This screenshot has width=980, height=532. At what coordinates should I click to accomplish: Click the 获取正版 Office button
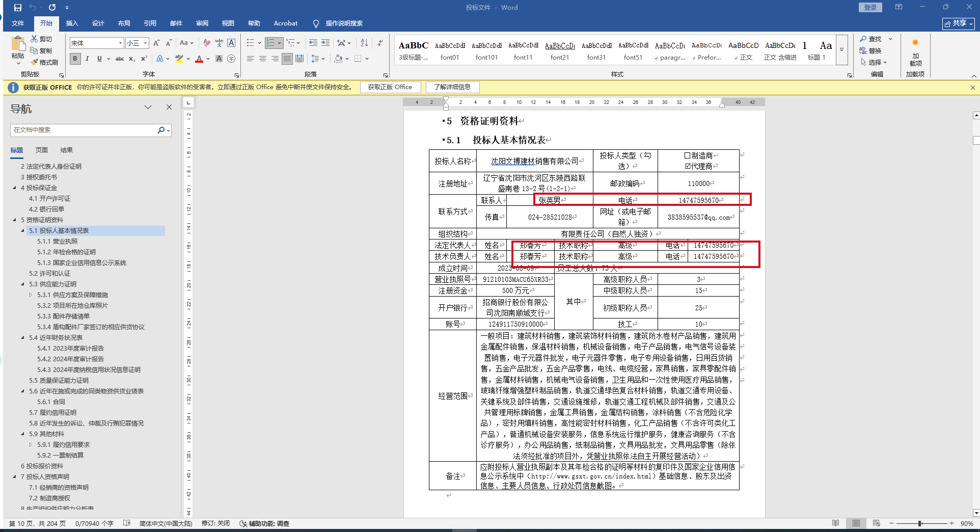point(390,87)
